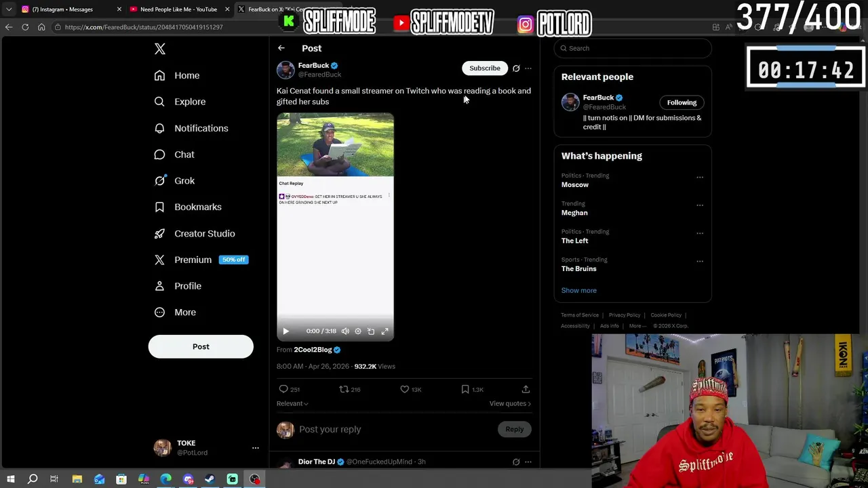Open The Left trend options menu

coord(700,233)
